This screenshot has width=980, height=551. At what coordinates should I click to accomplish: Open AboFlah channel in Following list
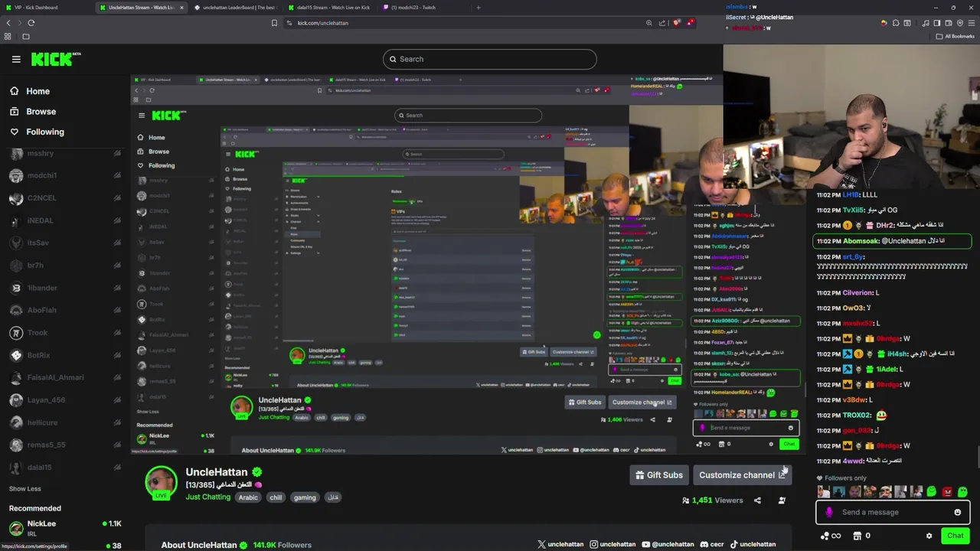point(64,310)
